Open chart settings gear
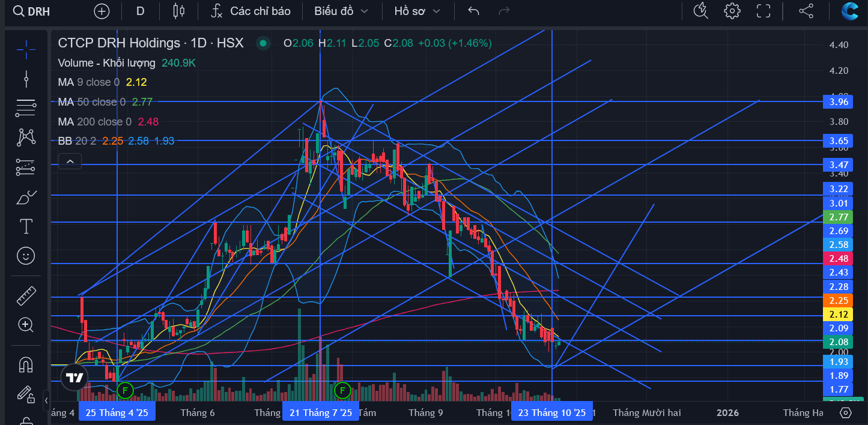Image resolution: width=868 pixels, height=425 pixels. tap(732, 11)
